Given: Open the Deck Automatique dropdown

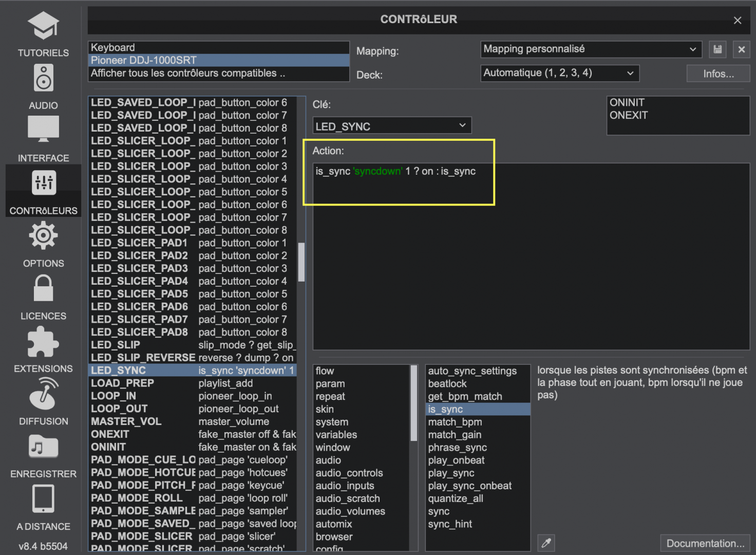Looking at the screenshot, I should pos(559,73).
